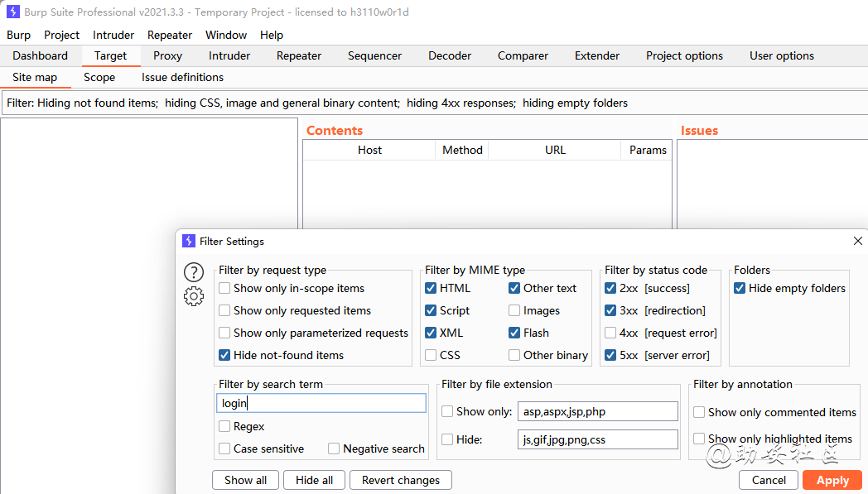Open the Repeater menu in menu bar
868x494 pixels.
(170, 35)
